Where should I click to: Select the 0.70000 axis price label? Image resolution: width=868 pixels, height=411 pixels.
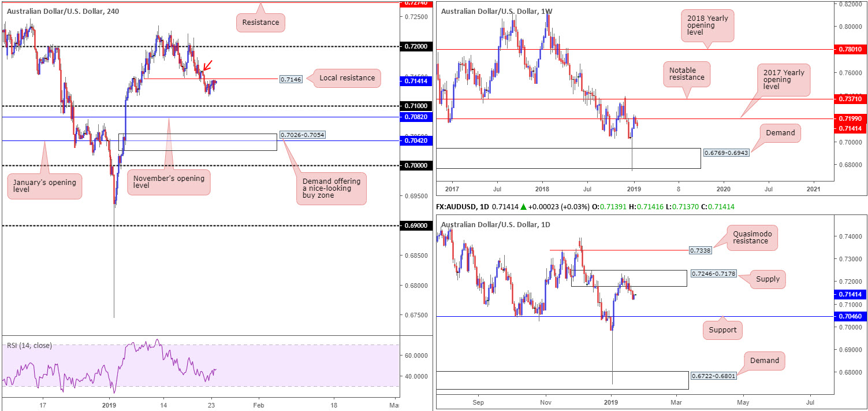(416, 165)
